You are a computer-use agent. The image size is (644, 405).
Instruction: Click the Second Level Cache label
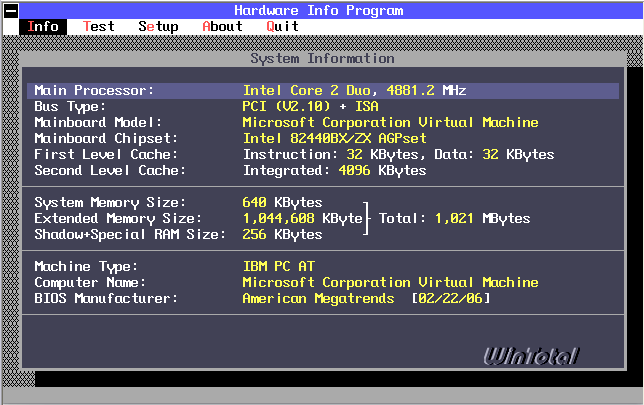pos(110,170)
